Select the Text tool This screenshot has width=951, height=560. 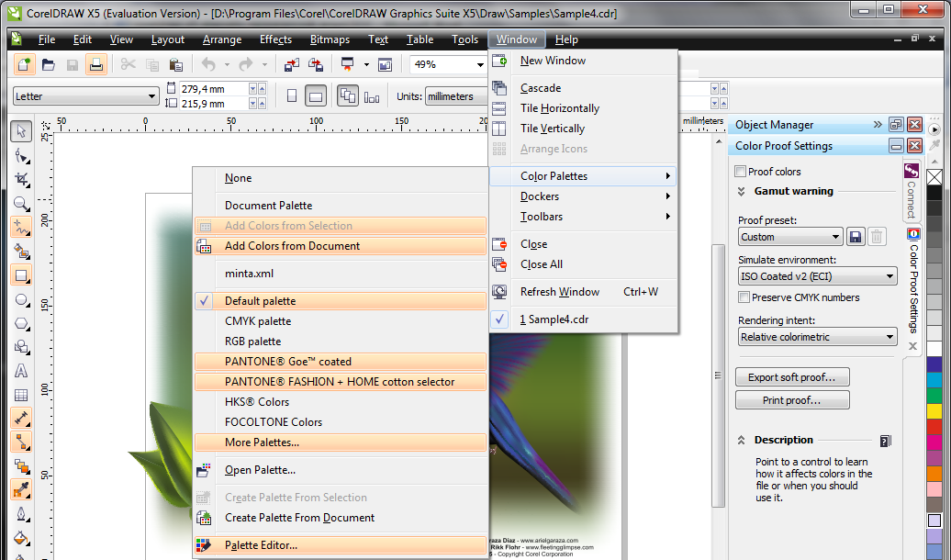coord(21,371)
